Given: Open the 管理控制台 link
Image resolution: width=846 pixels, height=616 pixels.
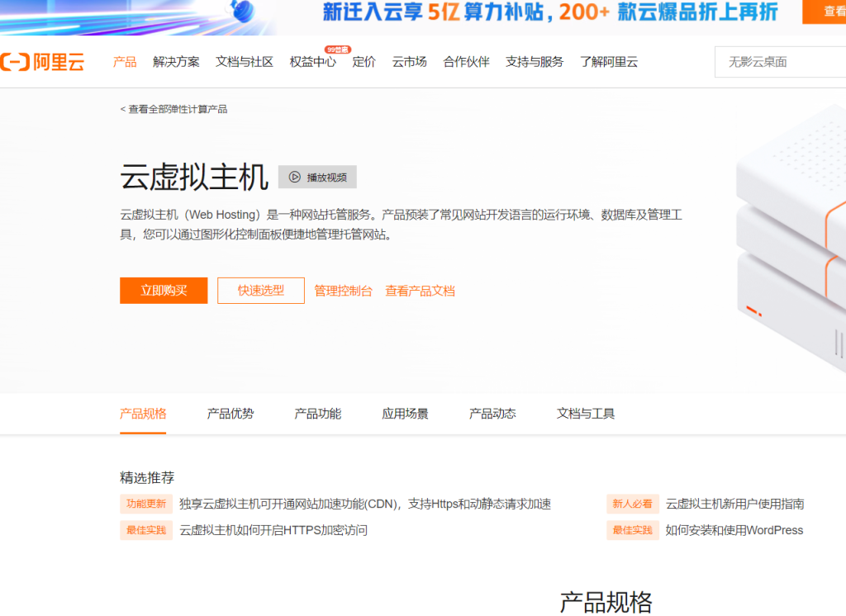Looking at the screenshot, I should [x=344, y=291].
